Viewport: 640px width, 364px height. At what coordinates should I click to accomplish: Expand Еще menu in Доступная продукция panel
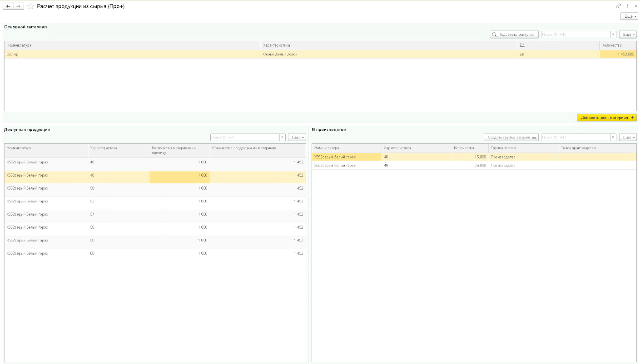[x=297, y=137]
